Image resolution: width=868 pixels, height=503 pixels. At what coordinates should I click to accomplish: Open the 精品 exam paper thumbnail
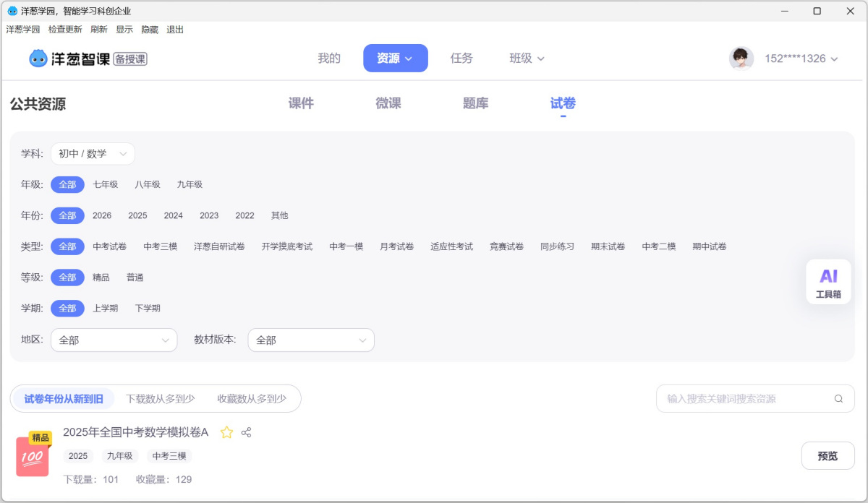pyautogui.click(x=32, y=456)
